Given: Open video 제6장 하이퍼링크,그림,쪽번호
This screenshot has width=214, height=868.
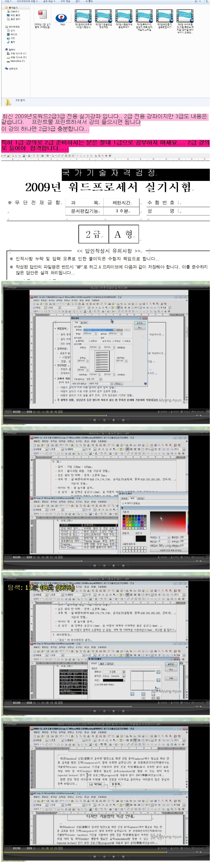Looking at the screenshot, I should click(x=185, y=21).
